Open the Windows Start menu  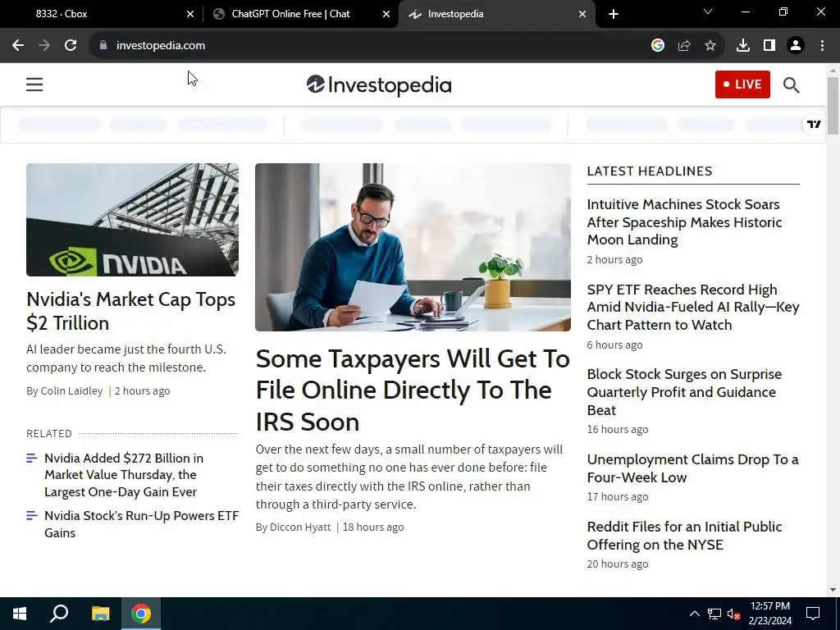[20, 614]
